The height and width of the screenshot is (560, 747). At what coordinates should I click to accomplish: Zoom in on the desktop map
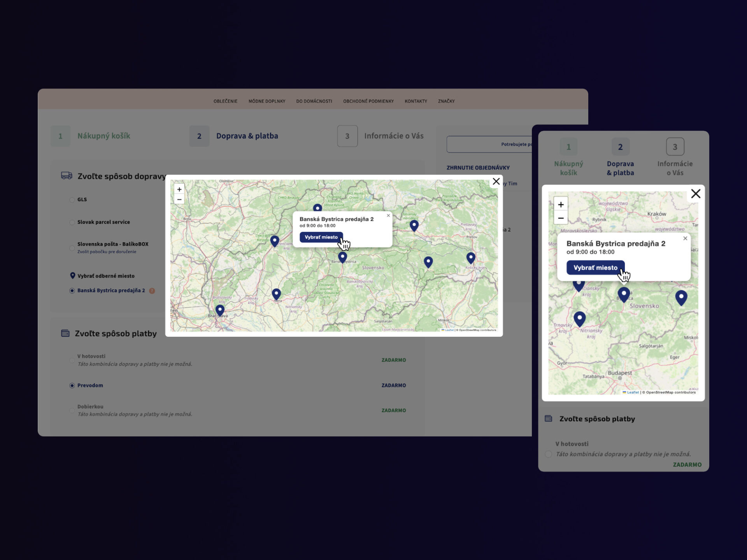click(179, 189)
